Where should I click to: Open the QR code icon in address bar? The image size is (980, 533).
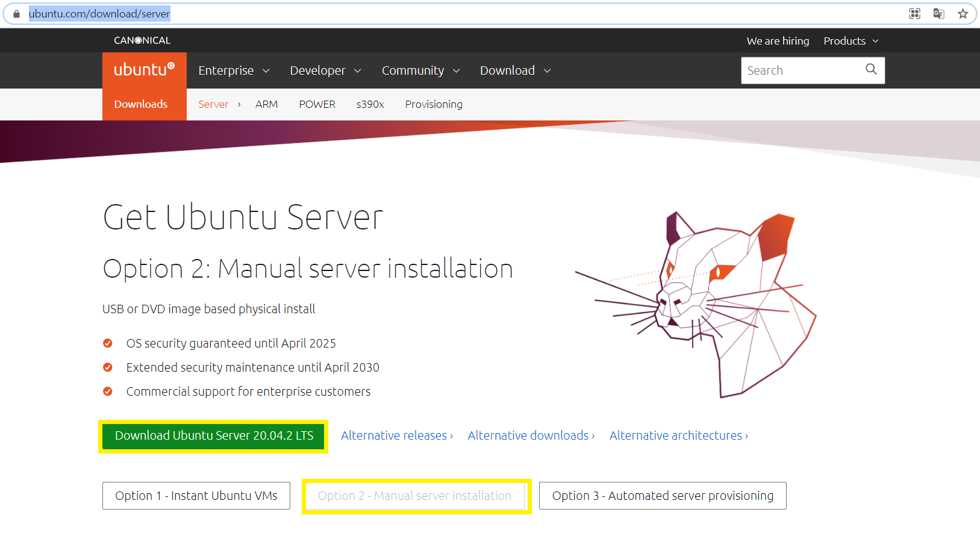914,14
